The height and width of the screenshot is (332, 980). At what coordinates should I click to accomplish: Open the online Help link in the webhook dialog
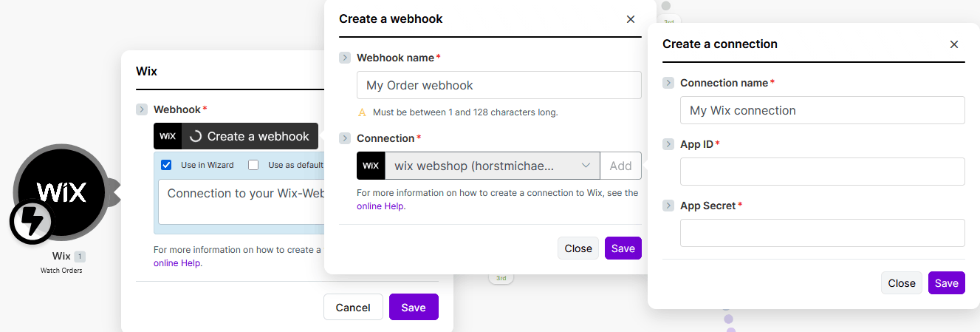coord(380,206)
